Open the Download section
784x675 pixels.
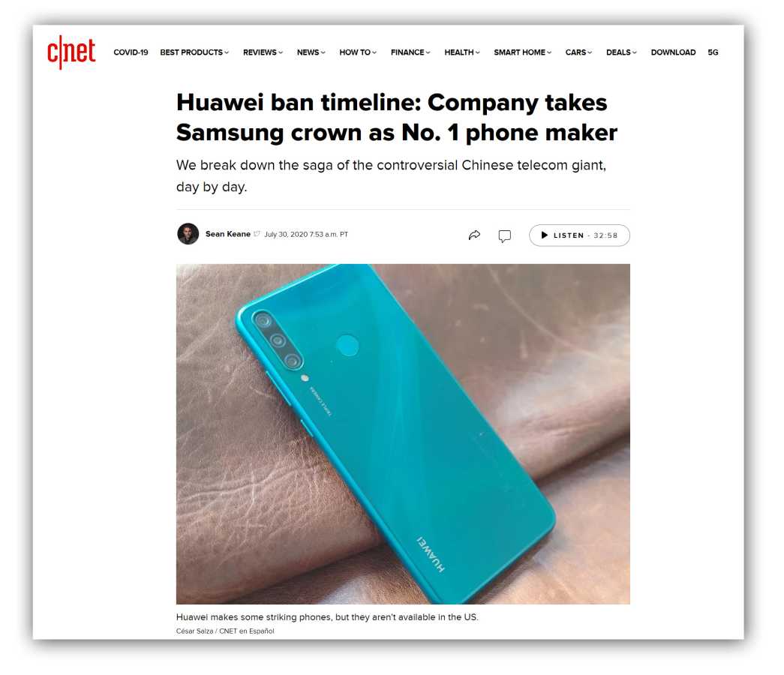673,52
